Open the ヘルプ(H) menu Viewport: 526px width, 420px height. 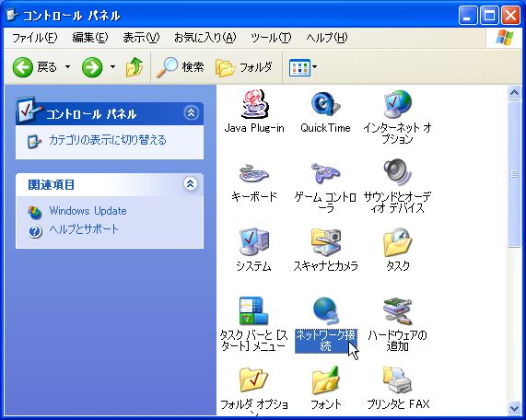pos(327,37)
